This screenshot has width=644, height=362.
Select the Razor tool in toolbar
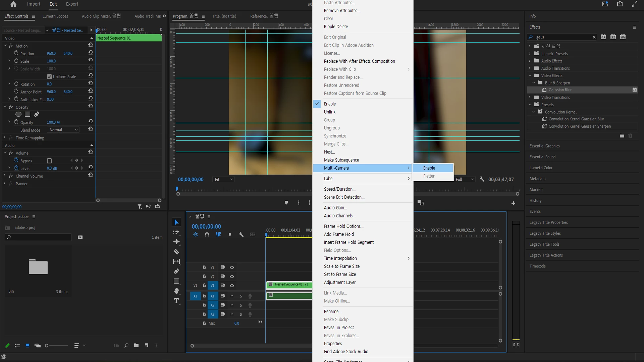(176, 252)
